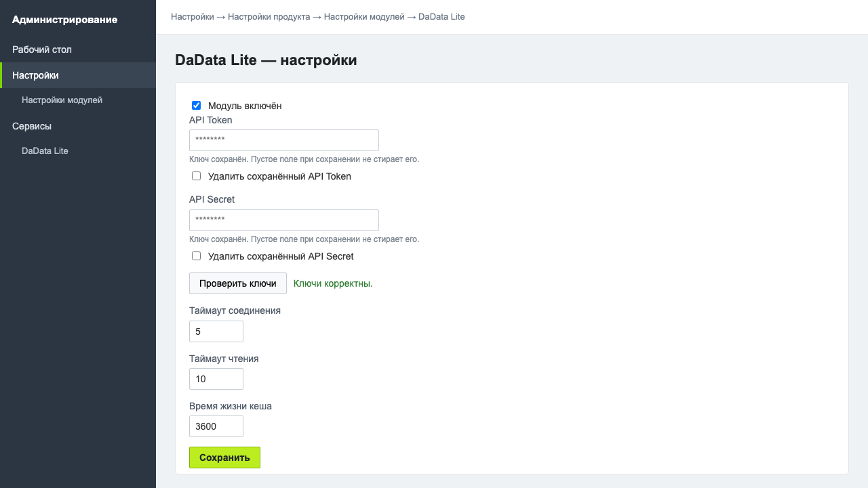Viewport: 868px width, 488px height.
Task: Click the green 'Сохранить' button
Action: pyautogui.click(x=224, y=457)
